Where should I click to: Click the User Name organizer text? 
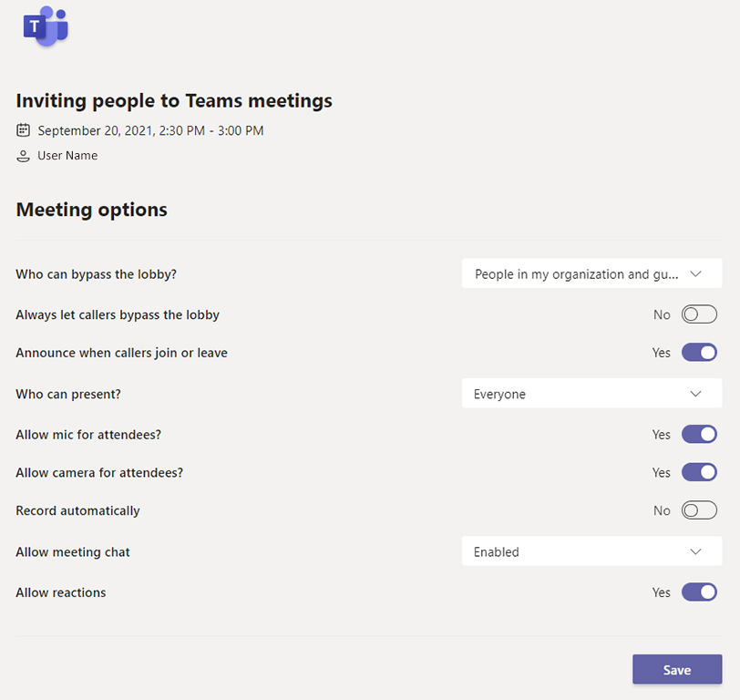coord(67,156)
